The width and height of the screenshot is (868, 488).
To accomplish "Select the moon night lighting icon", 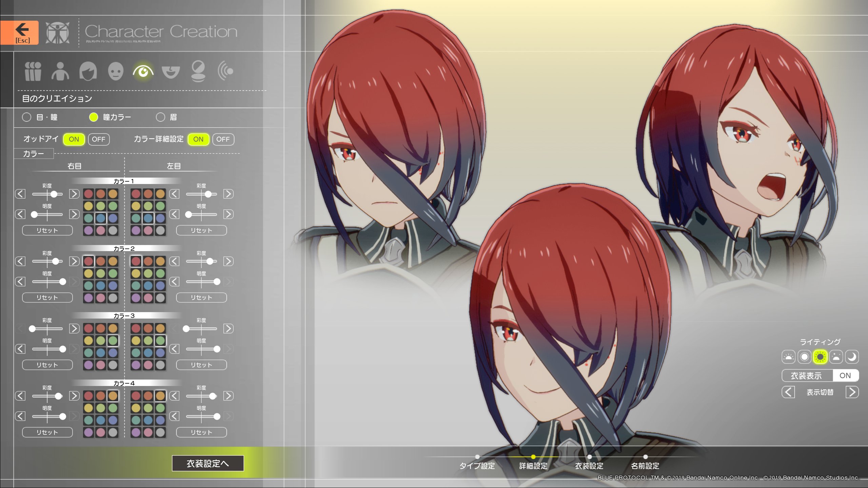I will (x=852, y=357).
